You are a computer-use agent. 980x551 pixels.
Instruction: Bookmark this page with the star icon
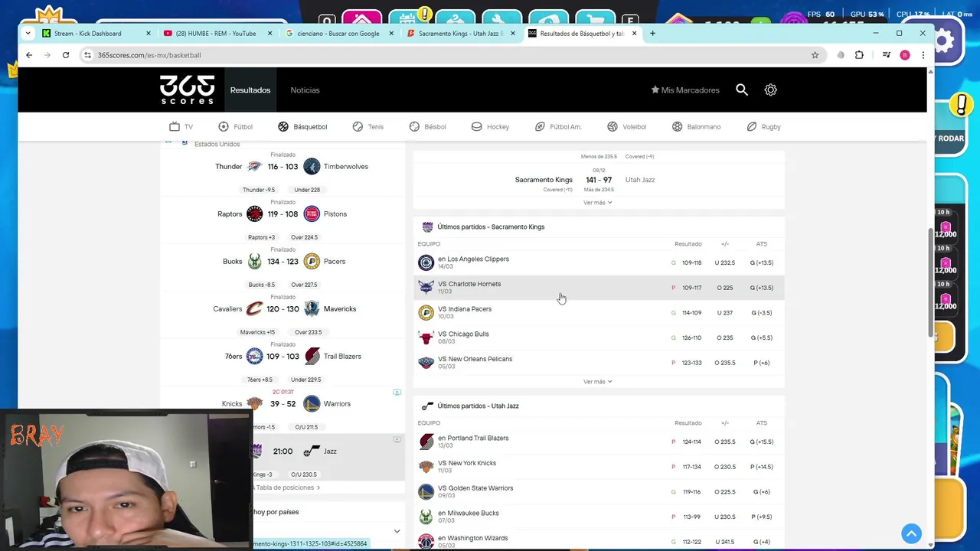(x=815, y=55)
